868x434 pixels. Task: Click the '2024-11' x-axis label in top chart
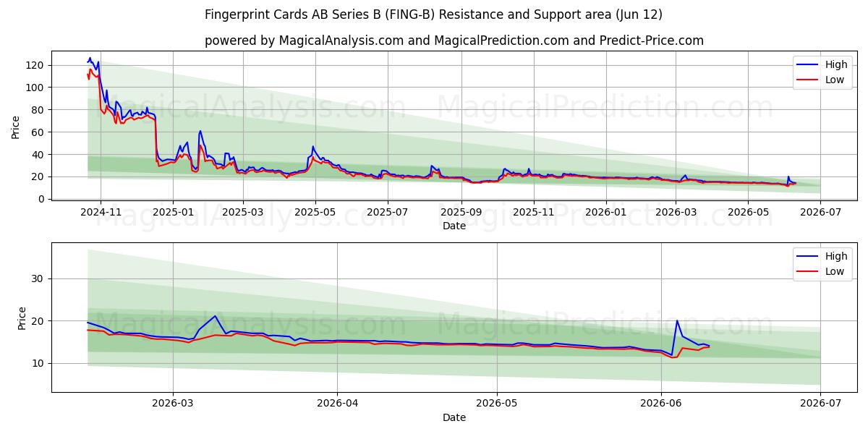click(100, 213)
